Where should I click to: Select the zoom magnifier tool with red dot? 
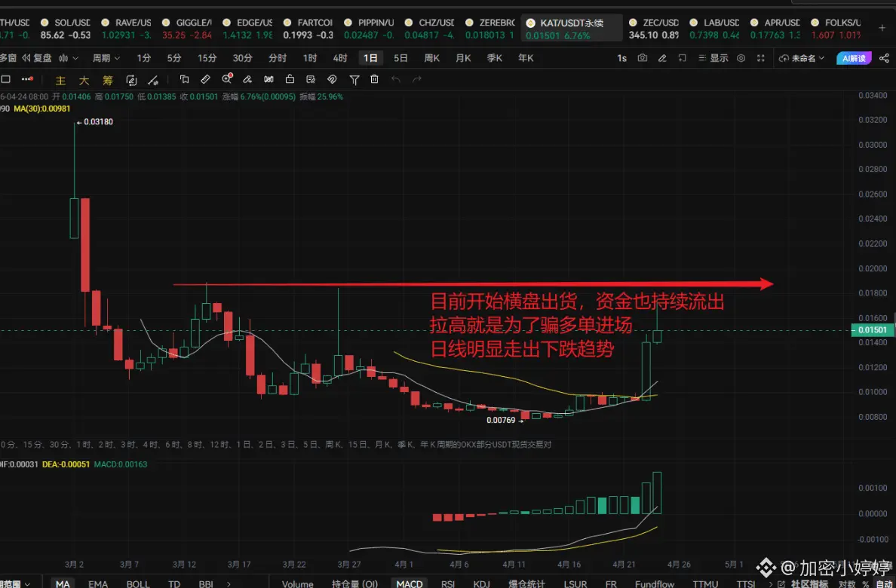(227, 79)
